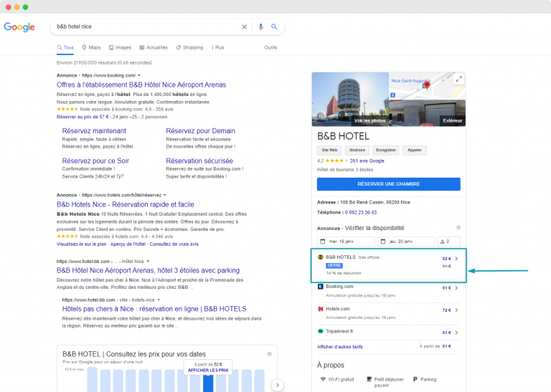Viewport: 551px width, 392px height.
Task: Open Tripadvisor.fr price row chevron
Action: click(x=456, y=333)
